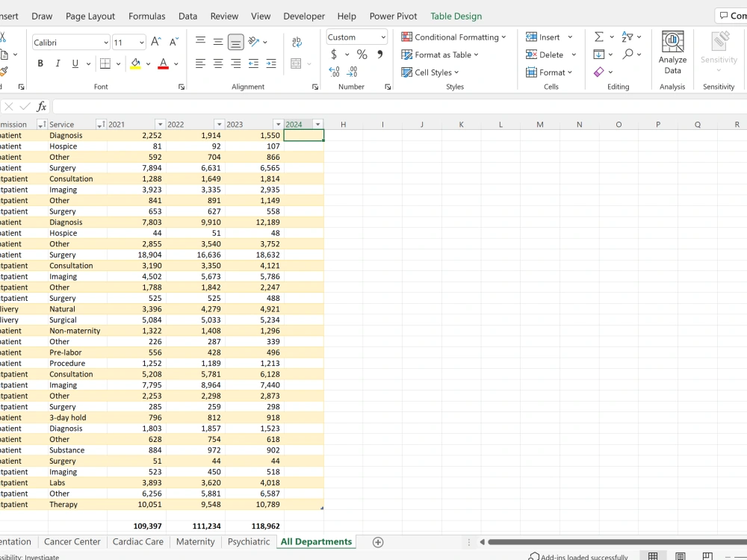Apply the red font color
The height and width of the screenshot is (560, 747).
coord(163,63)
